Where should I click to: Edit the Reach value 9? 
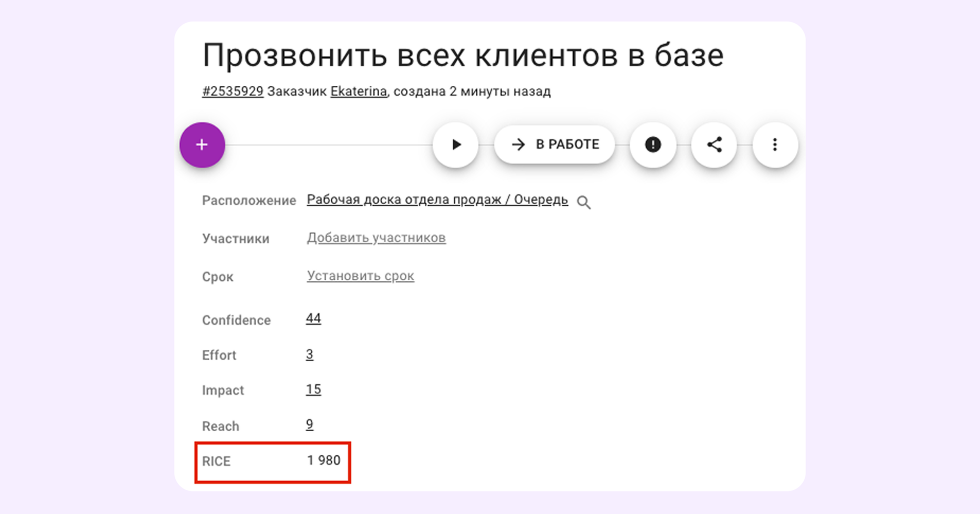309,425
